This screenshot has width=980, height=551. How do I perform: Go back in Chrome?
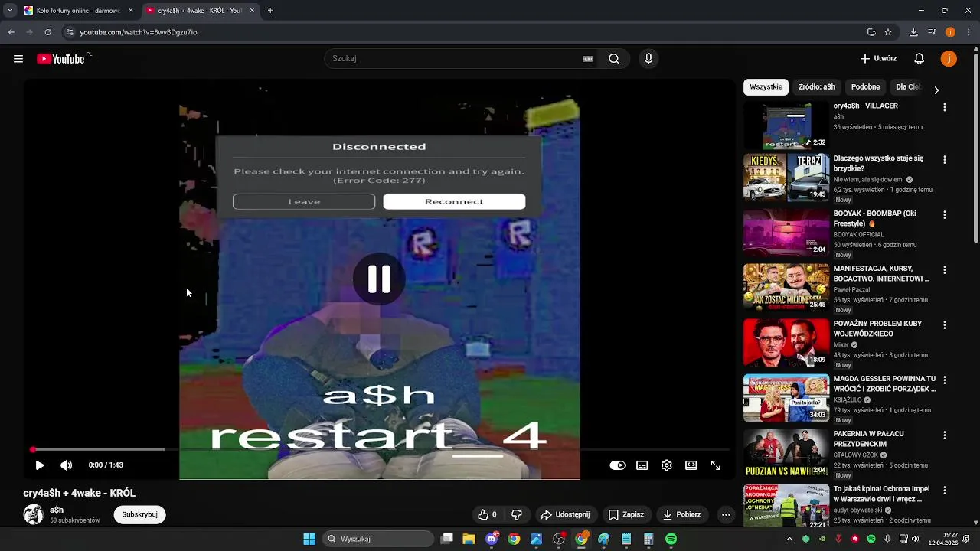coord(11,32)
